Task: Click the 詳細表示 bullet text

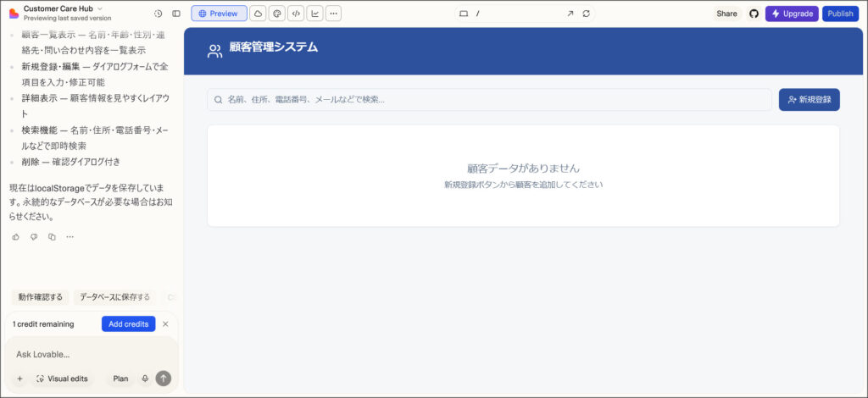Action: pos(95,106)
